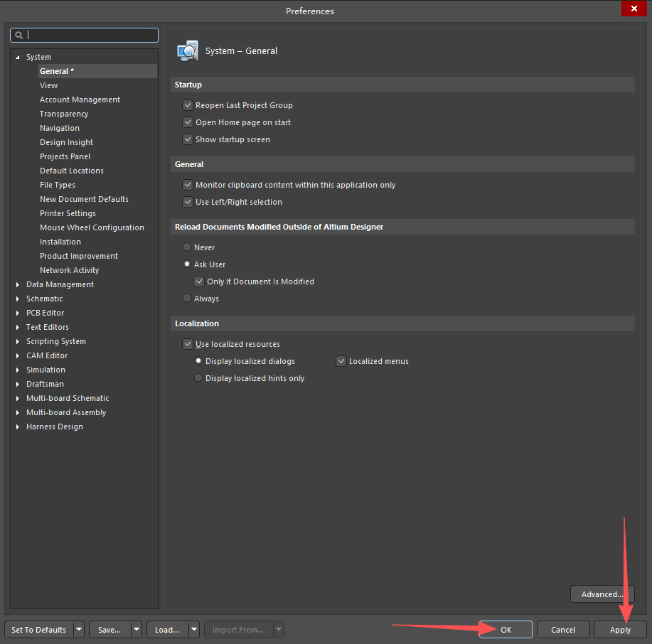This screenshot has height=644, width=652.
Task: Select the Never reload option
Action: pos(187,247)
